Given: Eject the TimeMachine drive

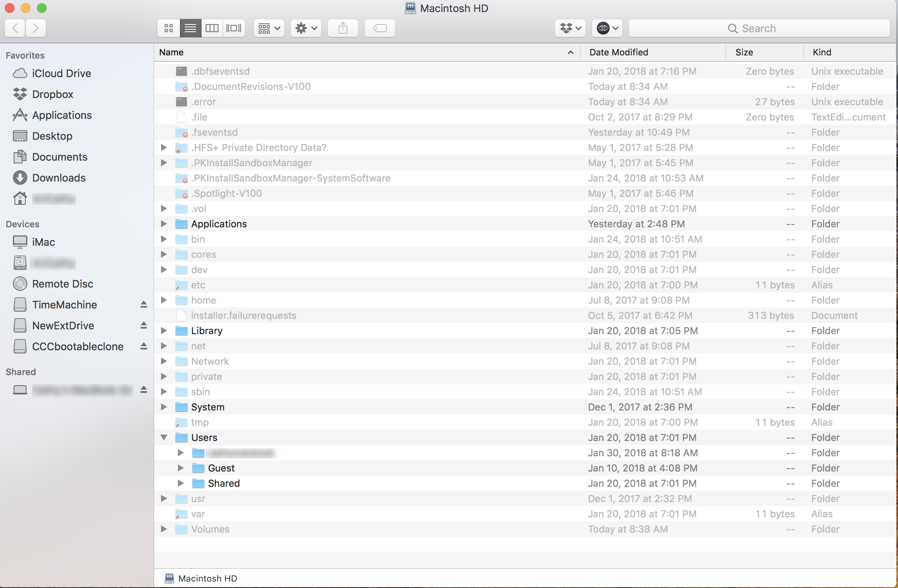Looking at the screenshot, I should [x=144, y=304].
